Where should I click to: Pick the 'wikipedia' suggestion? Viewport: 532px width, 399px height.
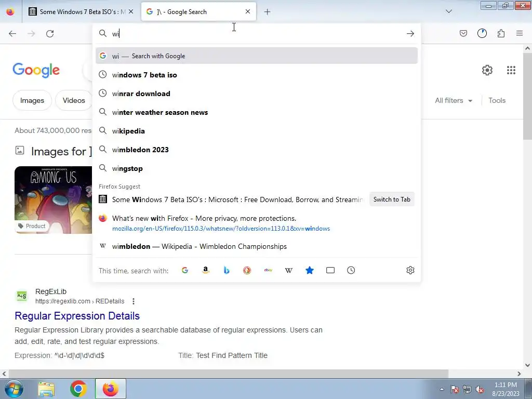pos(257,131)
